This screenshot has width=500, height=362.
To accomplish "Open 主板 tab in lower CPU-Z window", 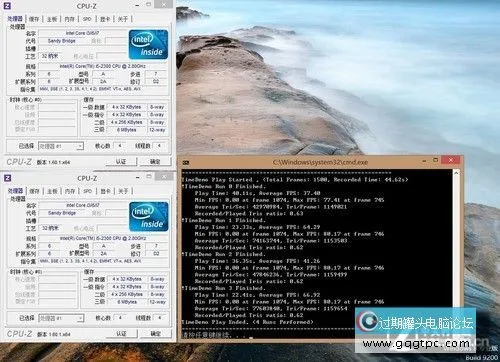I will tap(52, 191).
